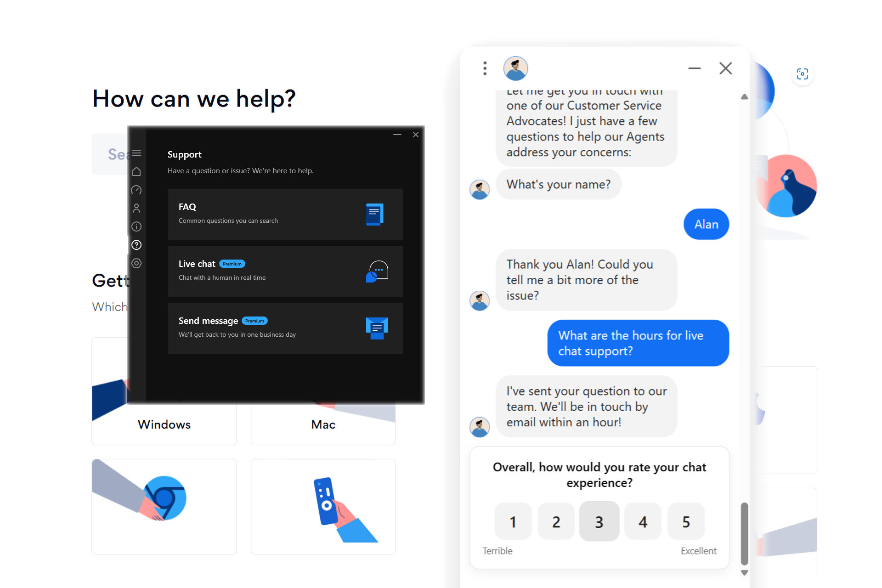Click the FAQ support option icon
The width and height of the screenshot is (882, 588).
tap(374, 213)
